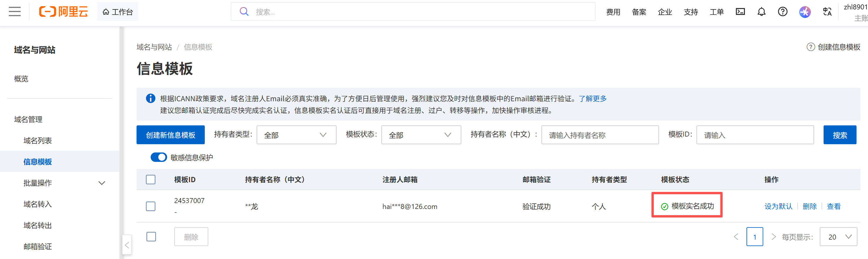The image size is (868, 259).
Task: Click the 了解更多 link
Action: [x=593, y=99]
